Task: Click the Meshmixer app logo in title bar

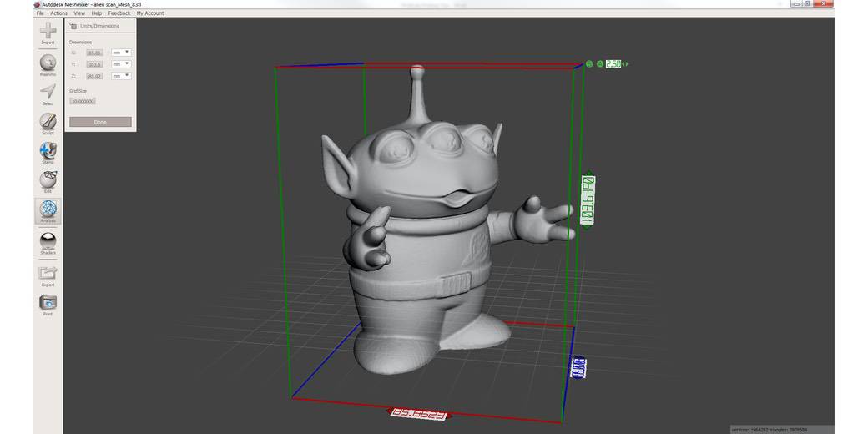Action: coord(37,4)
